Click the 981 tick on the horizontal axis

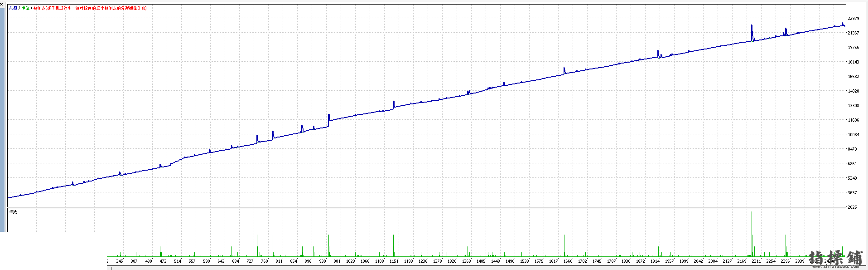tap(337, 261)
